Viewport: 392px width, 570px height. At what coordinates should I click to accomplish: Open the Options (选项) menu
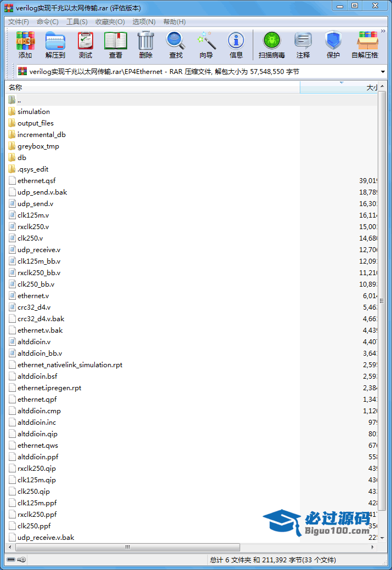click(144, 22)
